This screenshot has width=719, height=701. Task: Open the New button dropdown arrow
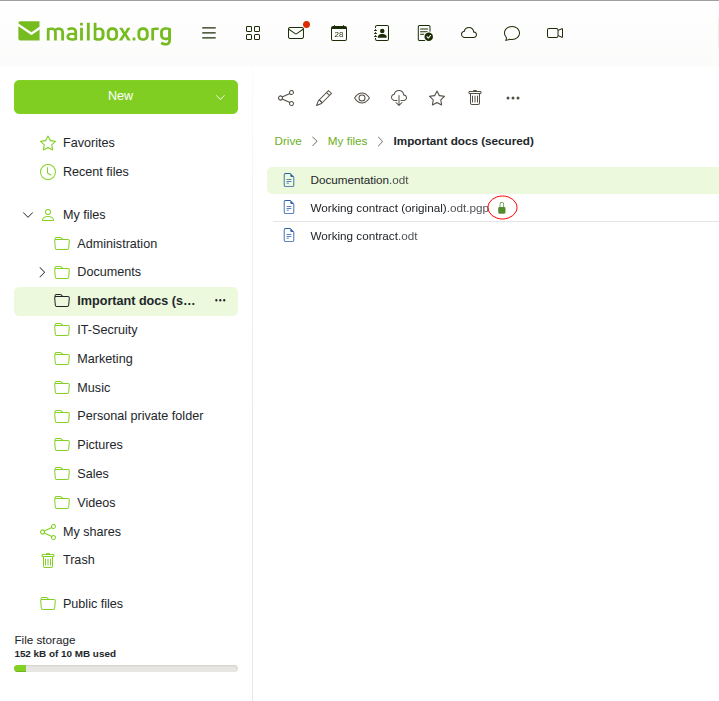(x=221, y=97)
